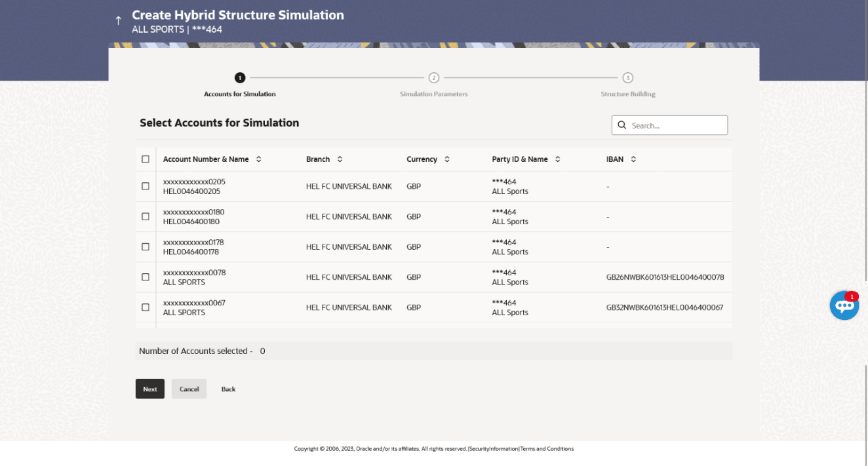Check the account ending 0205
The width and height of the screenshot is (868, 466).
[x=146, y=186]
